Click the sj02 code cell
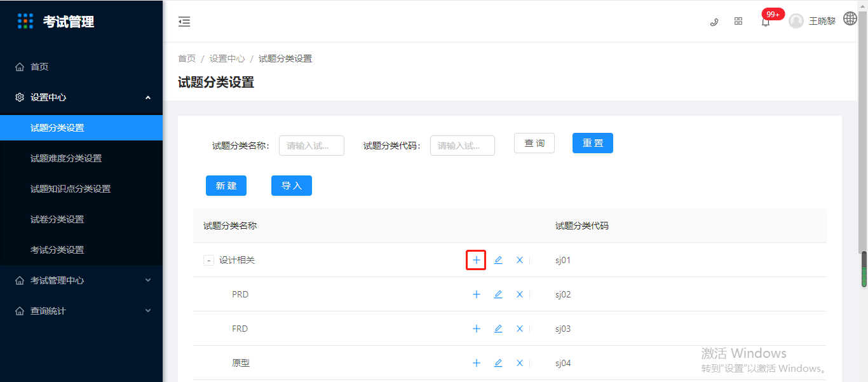Screen dimensions: 868x382 tap(563, 294)
